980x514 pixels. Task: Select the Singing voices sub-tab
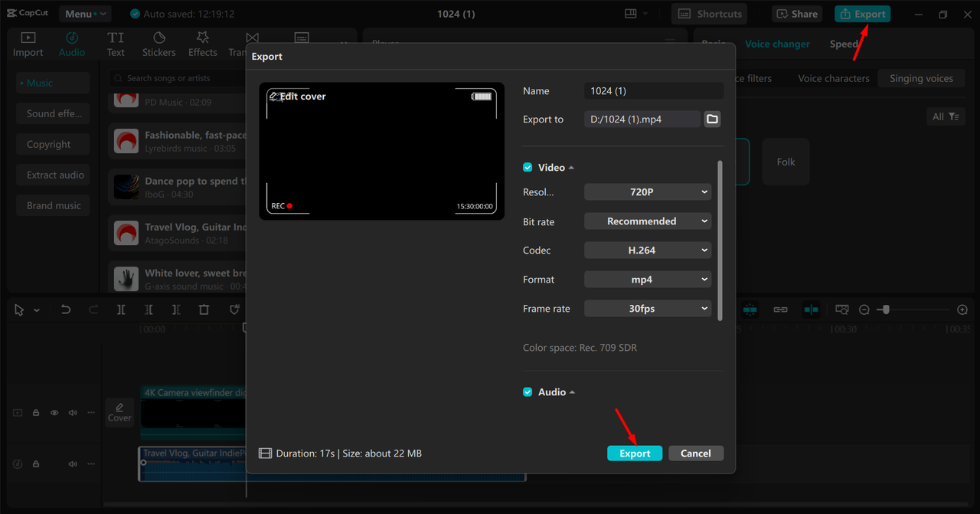click(x=921, y=78)
